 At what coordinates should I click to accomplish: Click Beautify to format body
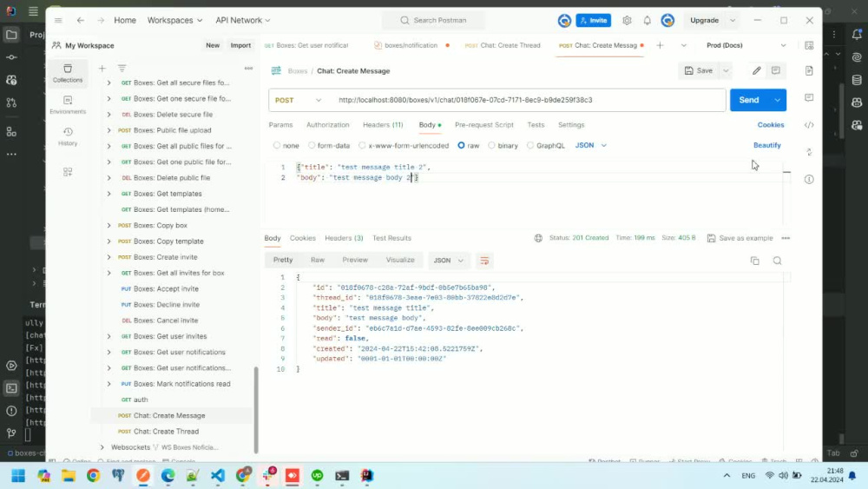click(766, 145)
